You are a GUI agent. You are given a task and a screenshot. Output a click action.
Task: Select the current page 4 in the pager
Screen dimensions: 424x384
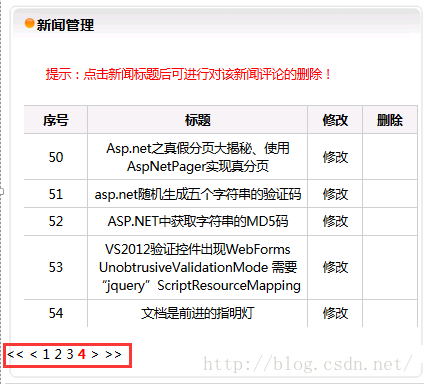[x=82, y=354]
